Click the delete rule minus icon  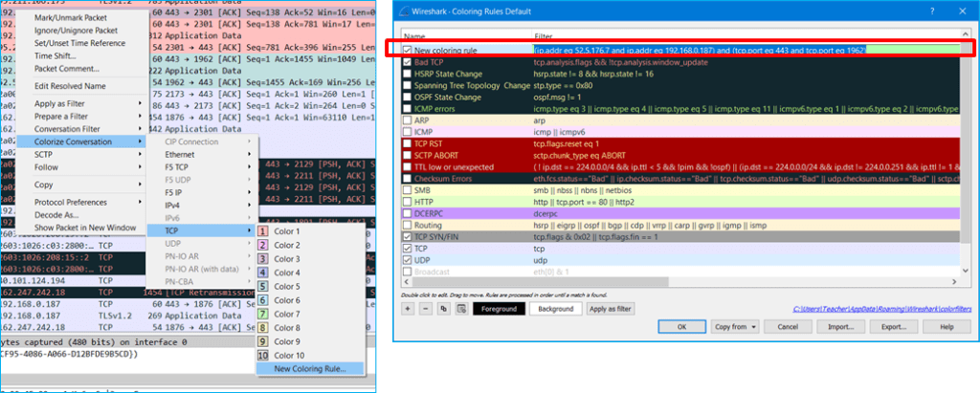(x=426, y=309)
